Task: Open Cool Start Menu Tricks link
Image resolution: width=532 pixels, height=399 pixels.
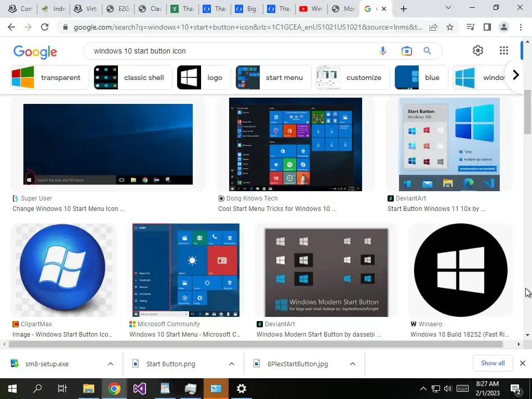Action: (x=277, y=209)
